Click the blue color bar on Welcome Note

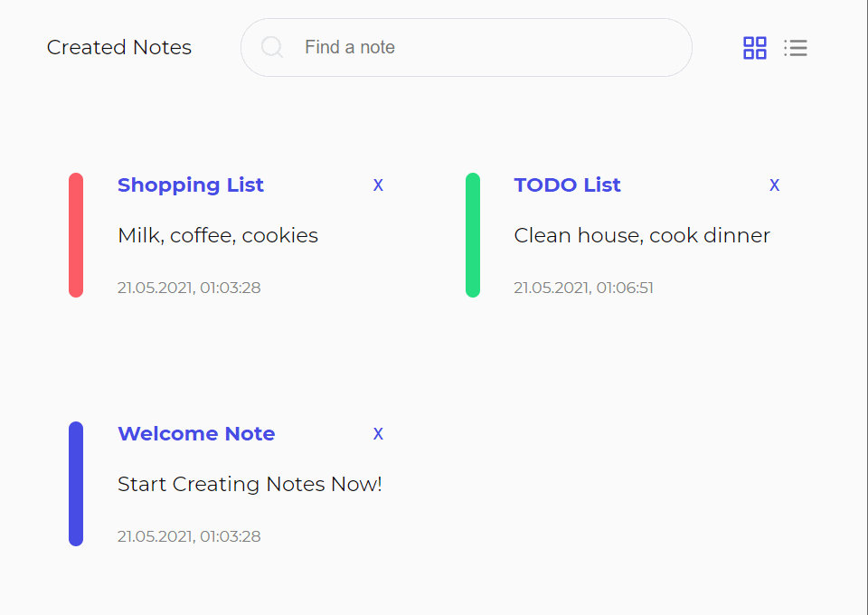tap(76, 484)
